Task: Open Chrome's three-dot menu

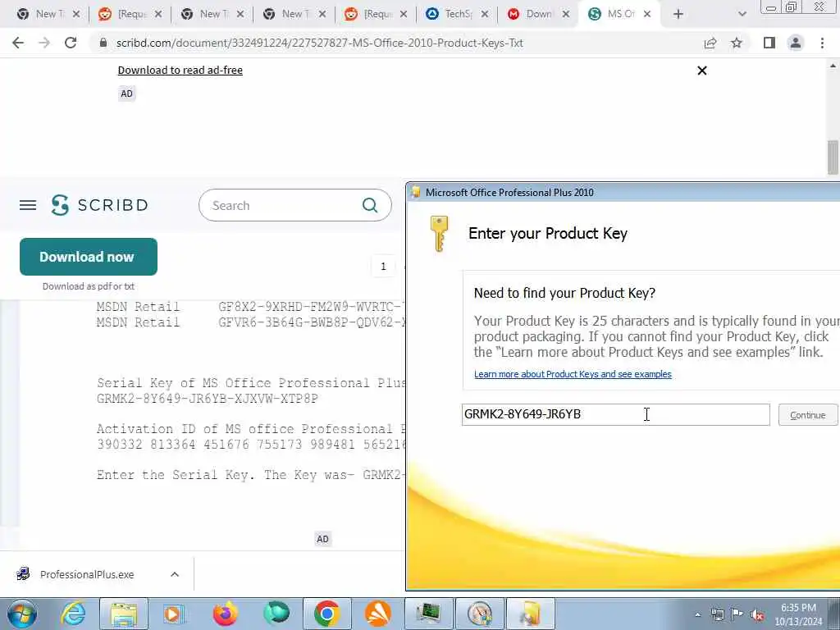Action: click(x=822, y=43)
